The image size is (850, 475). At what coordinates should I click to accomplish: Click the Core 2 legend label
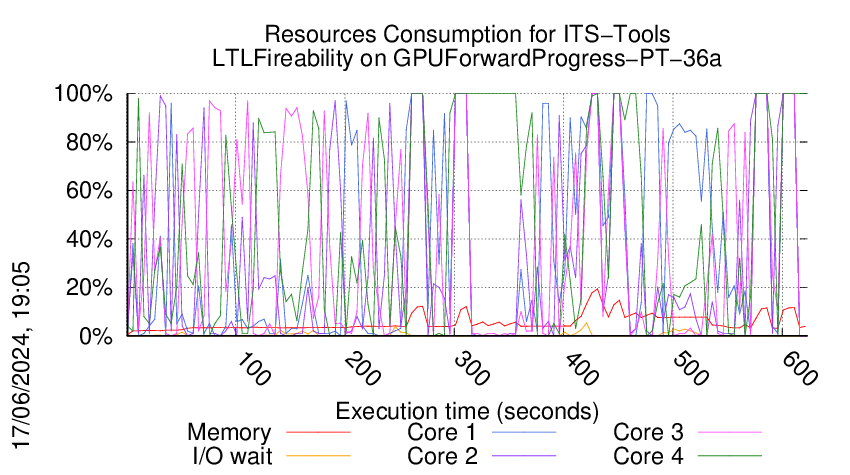tap(442, 456)
